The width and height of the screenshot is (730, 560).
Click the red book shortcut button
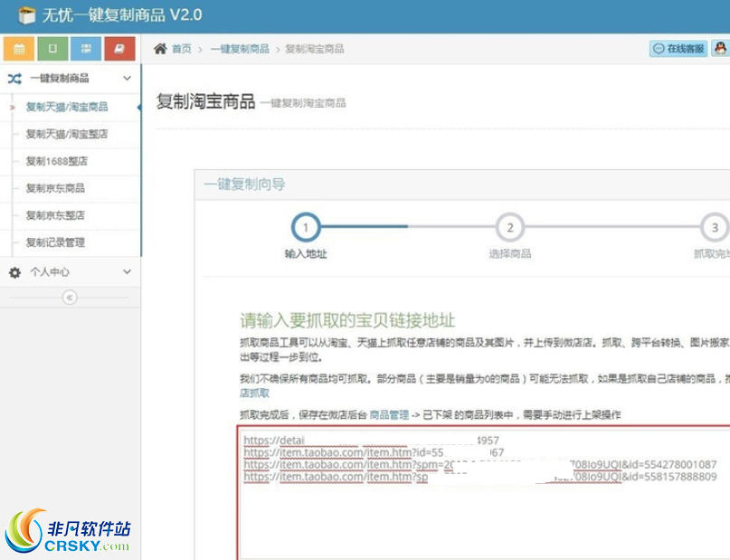click(119, 49)
